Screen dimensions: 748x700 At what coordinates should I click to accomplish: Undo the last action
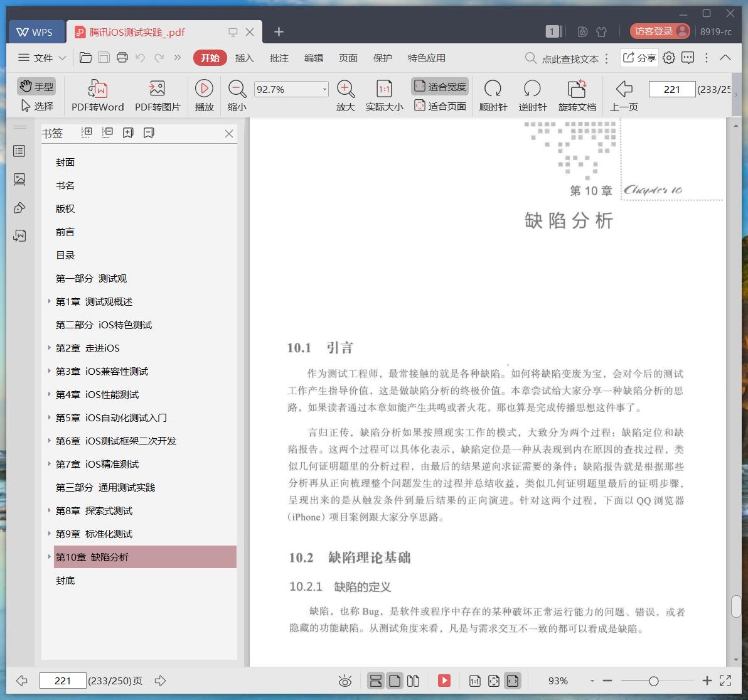coord(141,58)
